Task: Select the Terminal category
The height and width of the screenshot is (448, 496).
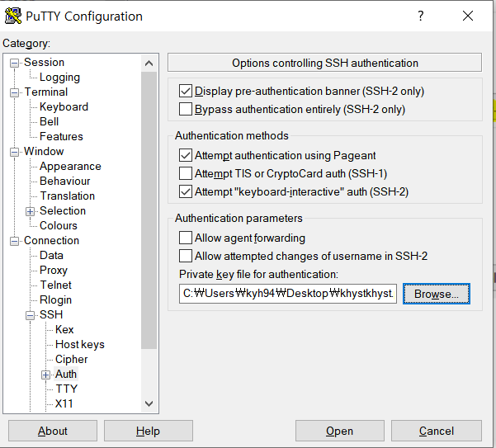Action: click(46, 92)
